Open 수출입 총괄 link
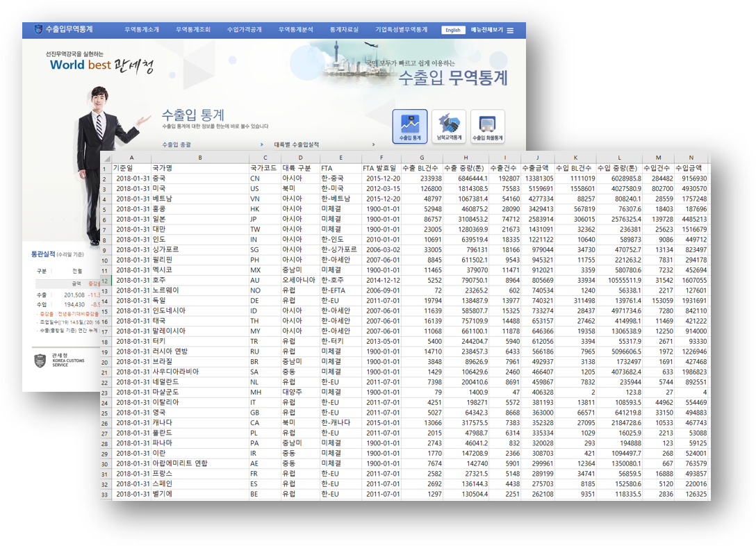Screen dimensions: 756x546 [x=176, y=144]
